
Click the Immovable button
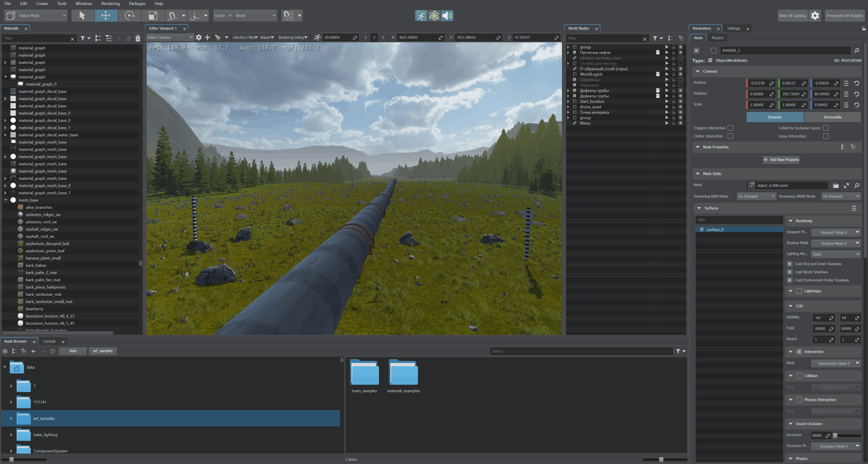click(x=832, y=117)
